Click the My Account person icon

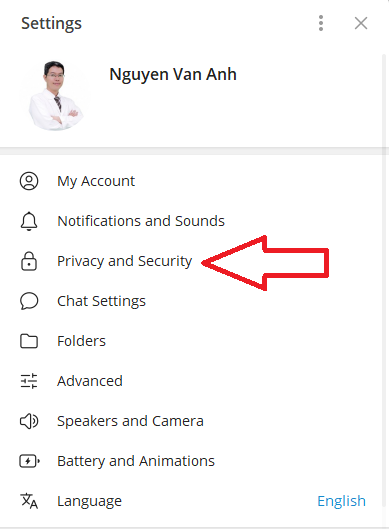(x=29, y=181)
